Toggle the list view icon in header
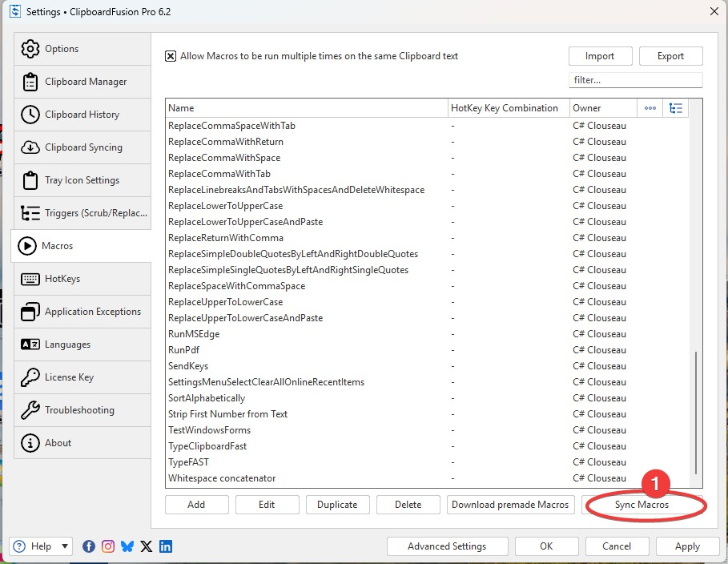Screen dimensions: 728x564 point(676,108)
